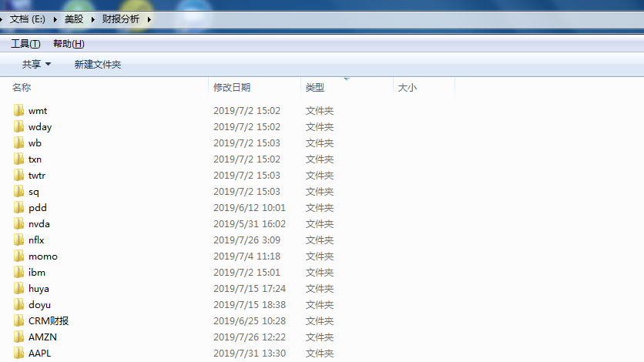
Task: Open the 共享 dropdown
Action: tap(36, 65)
